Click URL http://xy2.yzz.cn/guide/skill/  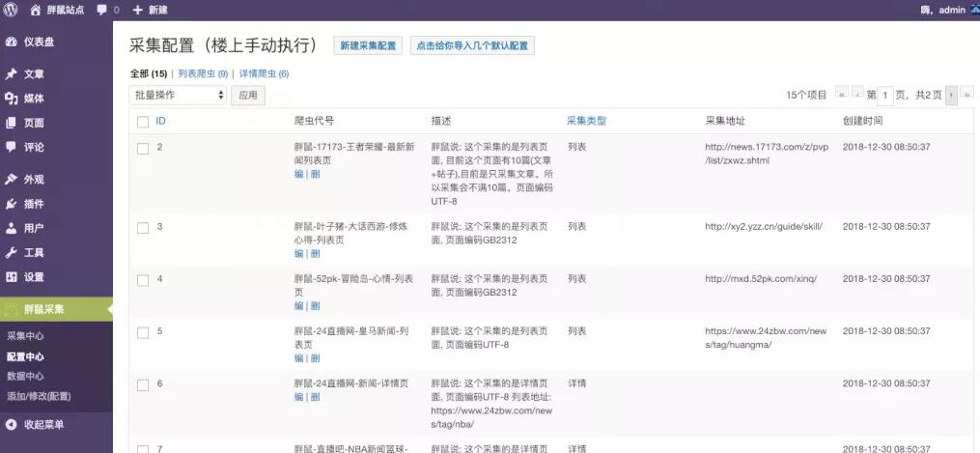click(x=764, y=227)
